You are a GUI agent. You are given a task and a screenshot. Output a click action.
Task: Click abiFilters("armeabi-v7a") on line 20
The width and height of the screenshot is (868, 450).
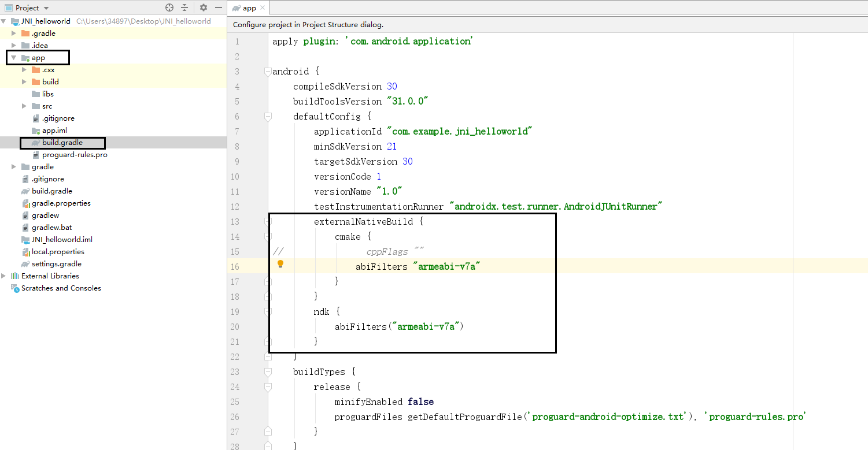tap(400, 327)
